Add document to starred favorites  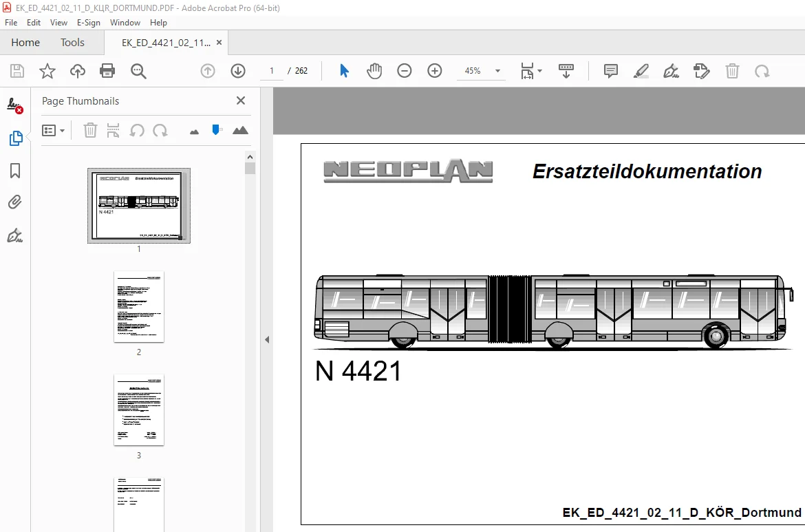click(x=47, y=71)
